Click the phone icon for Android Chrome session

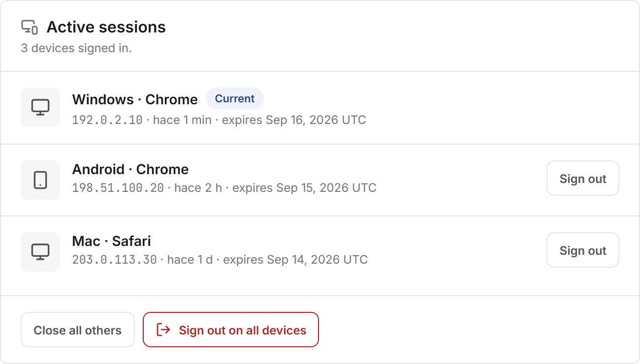40,180
